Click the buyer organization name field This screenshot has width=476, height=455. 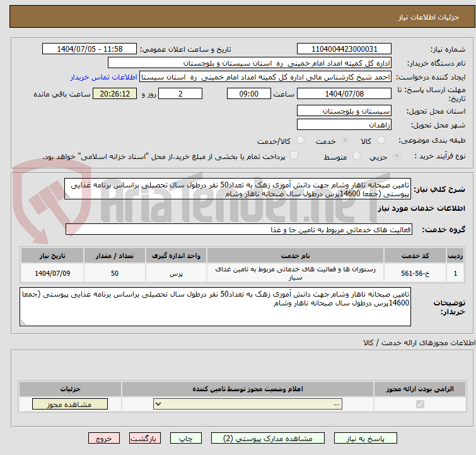tap(250, 63)
